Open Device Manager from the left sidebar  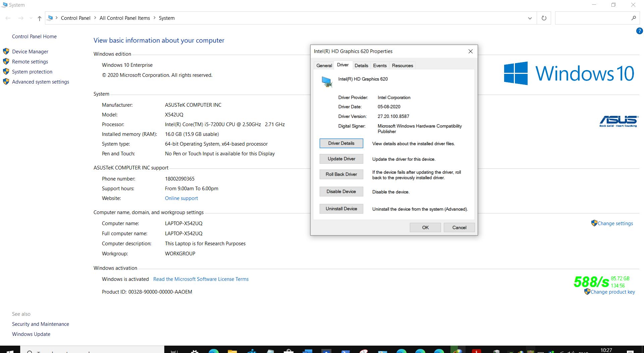[30, 52]
